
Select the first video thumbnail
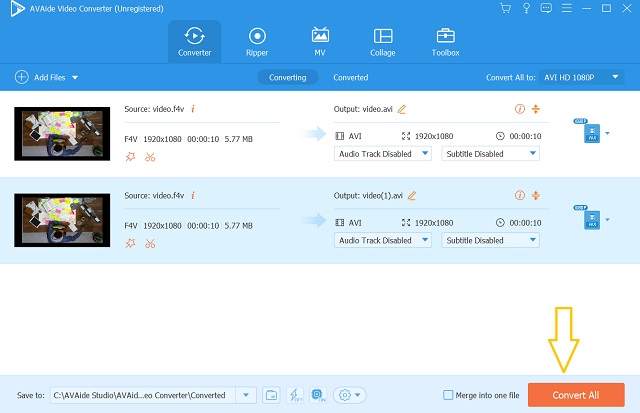pos(62,133)
